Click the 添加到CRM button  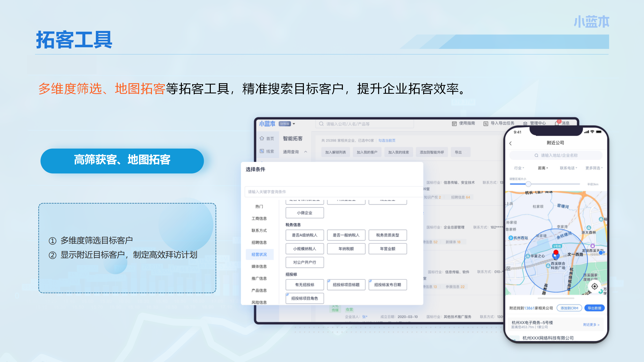pyautogui.click(x=569, y=308)
